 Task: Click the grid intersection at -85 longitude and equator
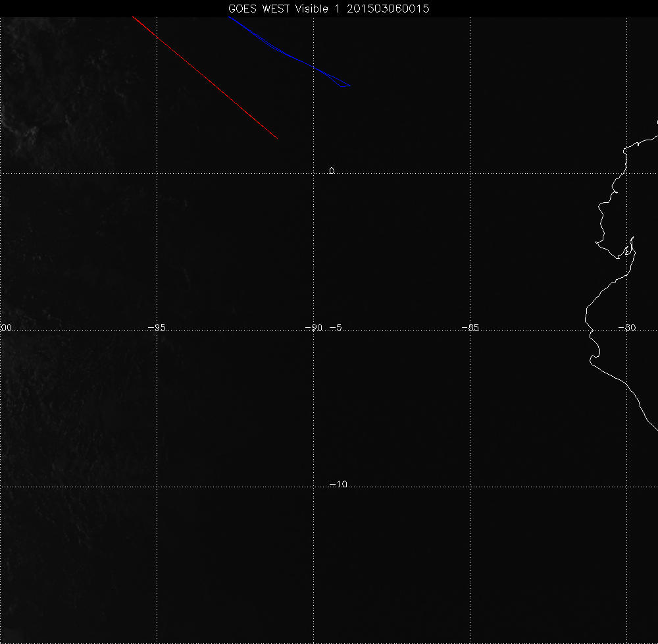pos(470,173)
